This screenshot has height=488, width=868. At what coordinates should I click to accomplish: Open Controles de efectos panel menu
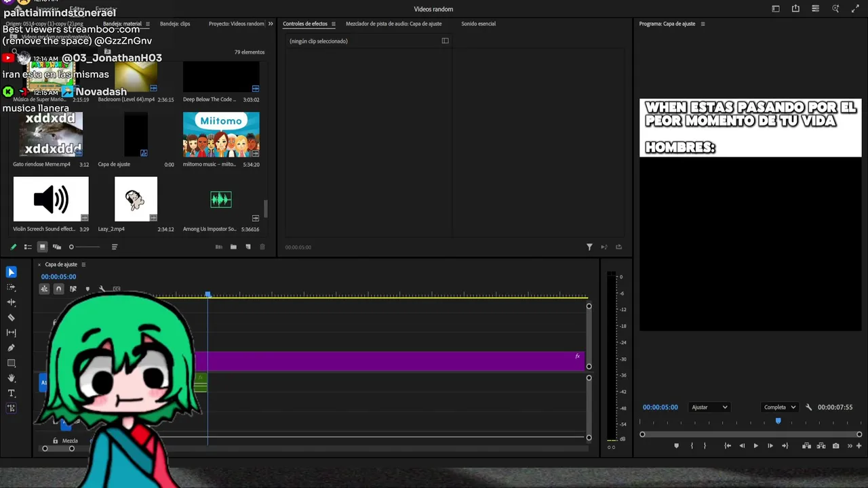click(x=333, y=24)
